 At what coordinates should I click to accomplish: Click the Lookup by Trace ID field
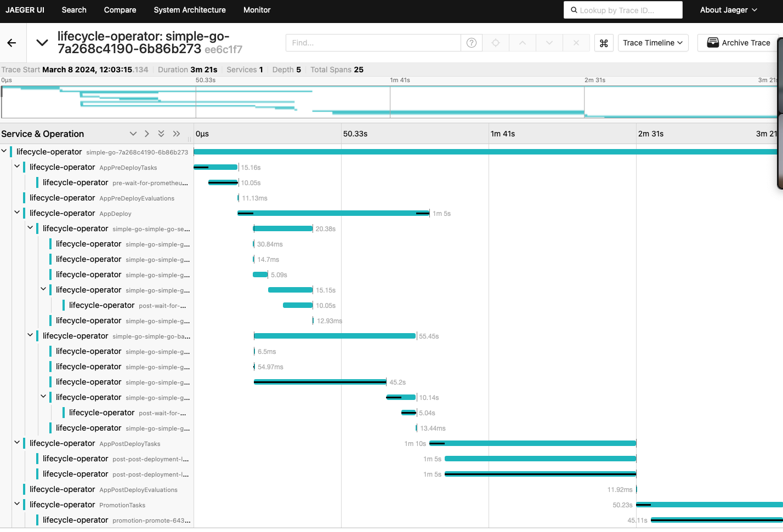(623, 10)
